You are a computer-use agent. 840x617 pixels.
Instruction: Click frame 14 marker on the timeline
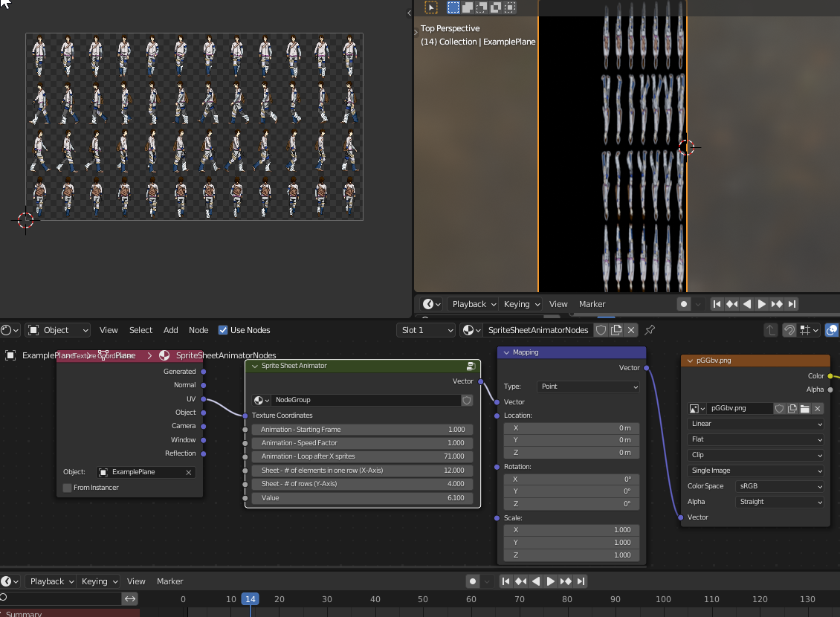(x=251, y=599)
